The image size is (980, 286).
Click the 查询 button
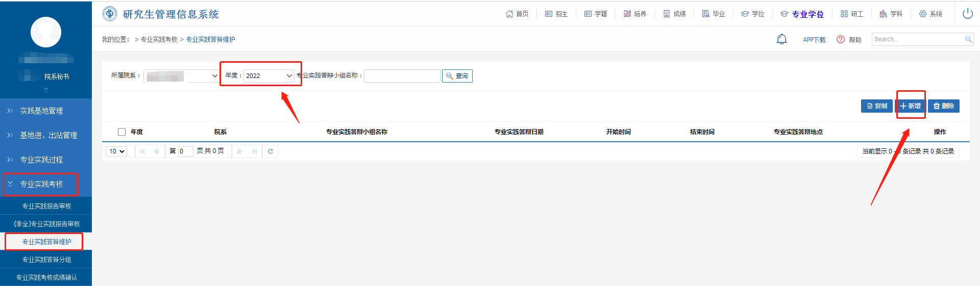click(x=457, y=76)
